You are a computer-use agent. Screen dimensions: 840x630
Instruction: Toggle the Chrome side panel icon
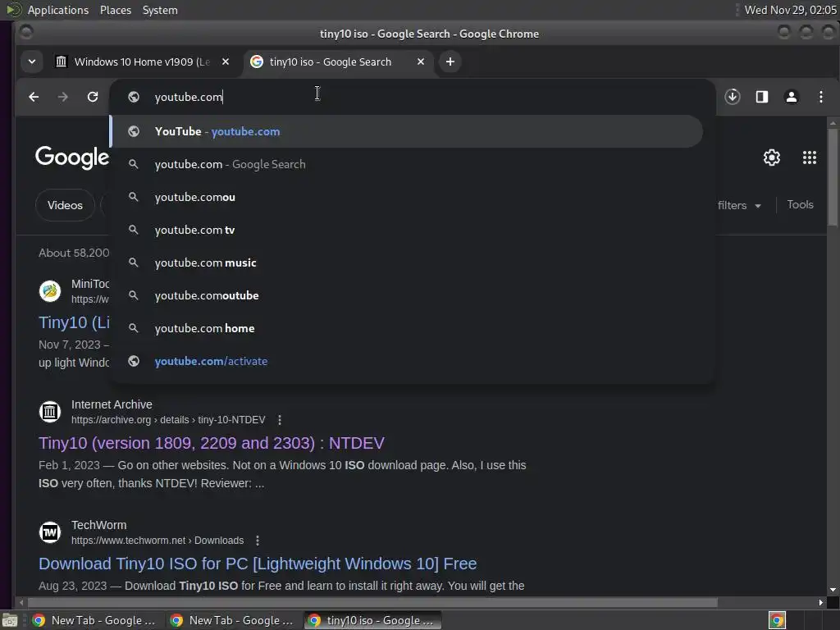[x=762, y=97]
